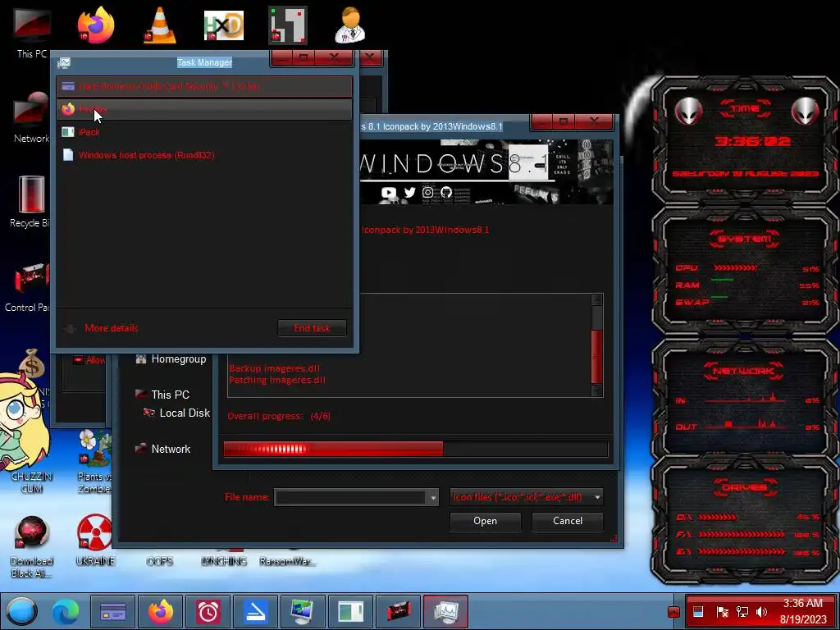
Task: Click the Start orb on taskbar
Action: [x=21, y=611]
